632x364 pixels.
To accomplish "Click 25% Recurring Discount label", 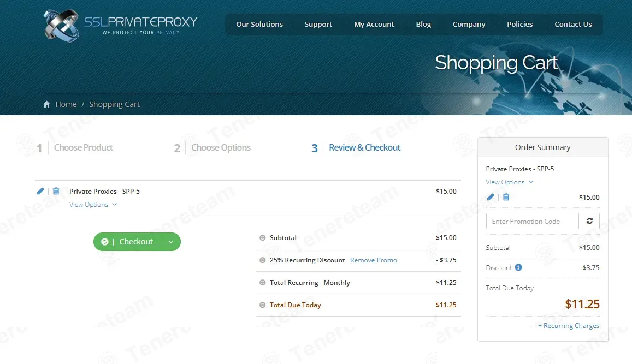I will (307, 260).
